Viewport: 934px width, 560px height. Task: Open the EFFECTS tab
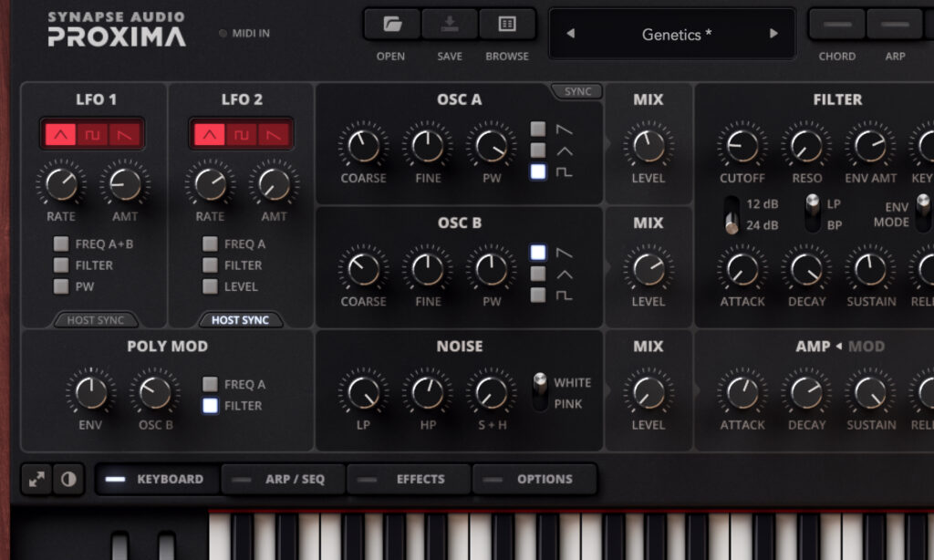pyautogui.click(x=408, y=479)
